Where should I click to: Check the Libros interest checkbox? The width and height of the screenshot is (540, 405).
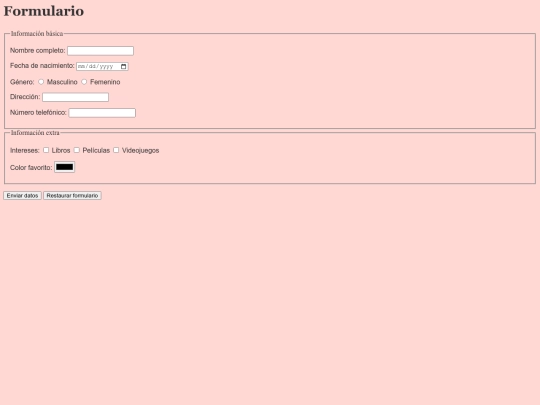[46, 150]
